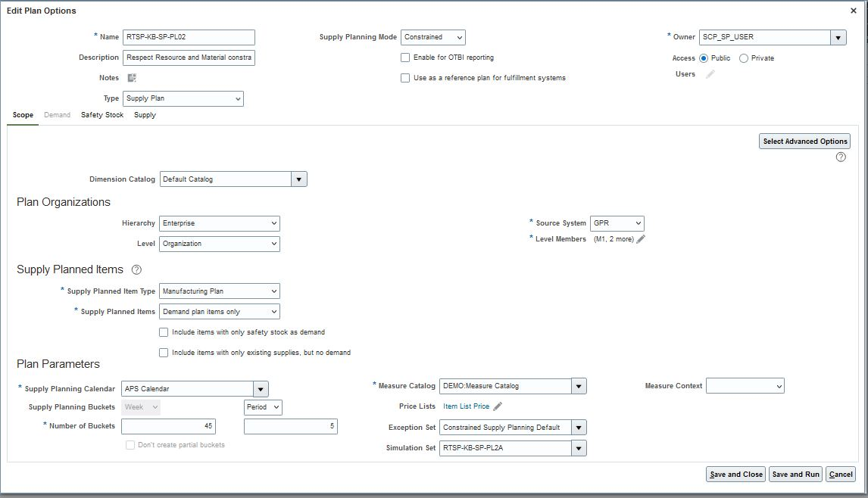Click Select Advanced Options button

tap(805, 142)
